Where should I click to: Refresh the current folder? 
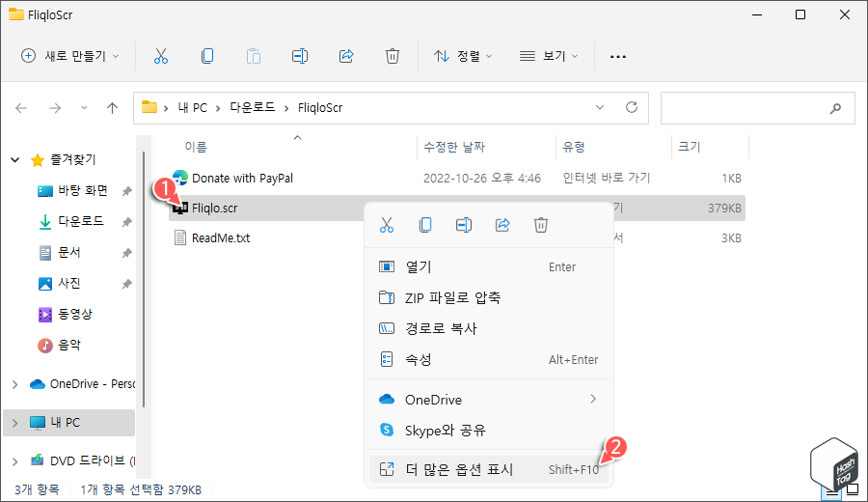pos(632,107)
